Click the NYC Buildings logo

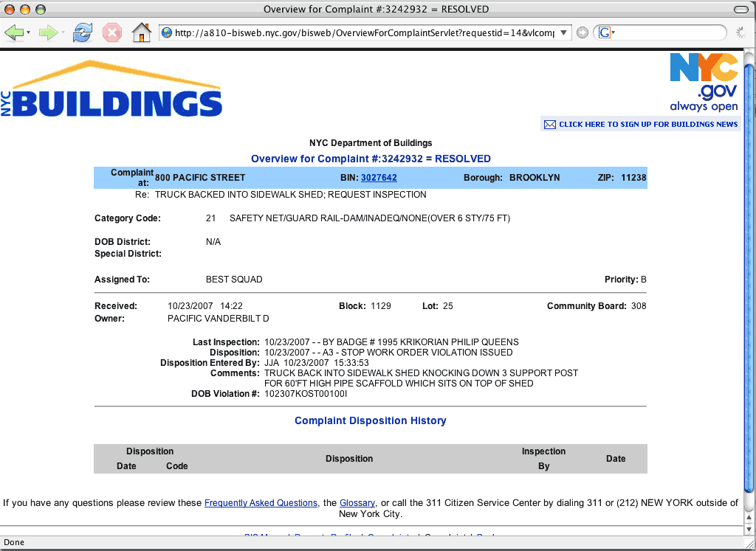(112, 90)
